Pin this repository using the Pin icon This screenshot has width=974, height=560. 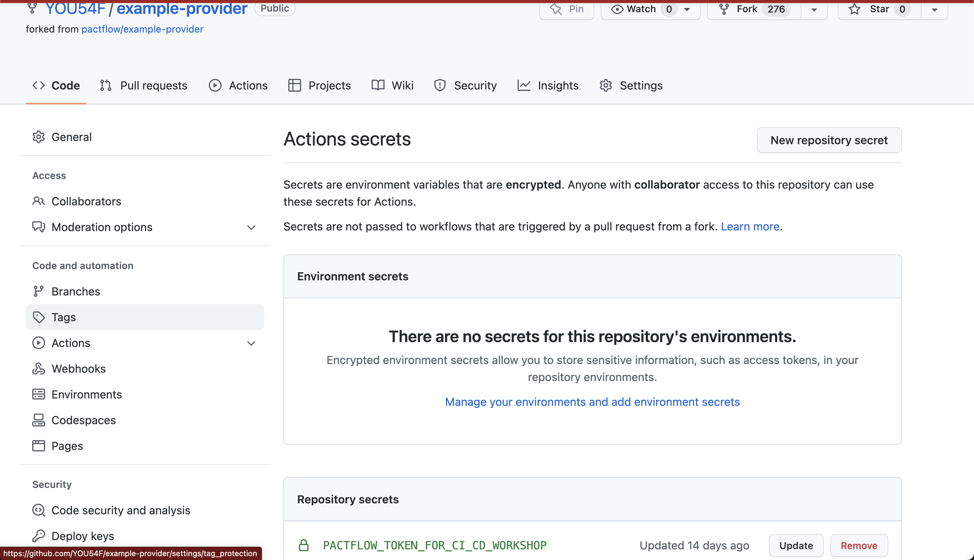(x=556, y=8)
